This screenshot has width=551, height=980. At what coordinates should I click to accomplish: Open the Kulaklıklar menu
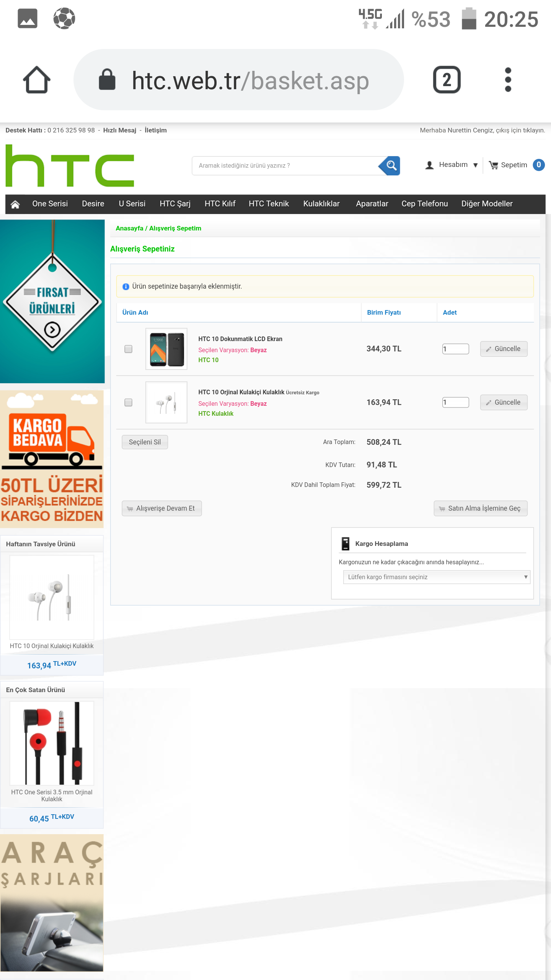click(x=321, y=204)
